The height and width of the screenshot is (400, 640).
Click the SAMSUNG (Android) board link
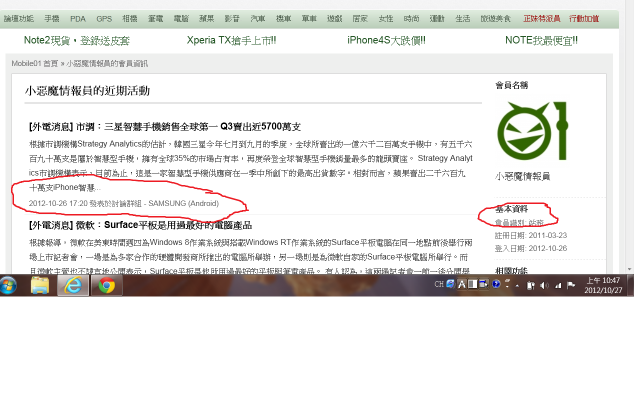coord(184,203)
